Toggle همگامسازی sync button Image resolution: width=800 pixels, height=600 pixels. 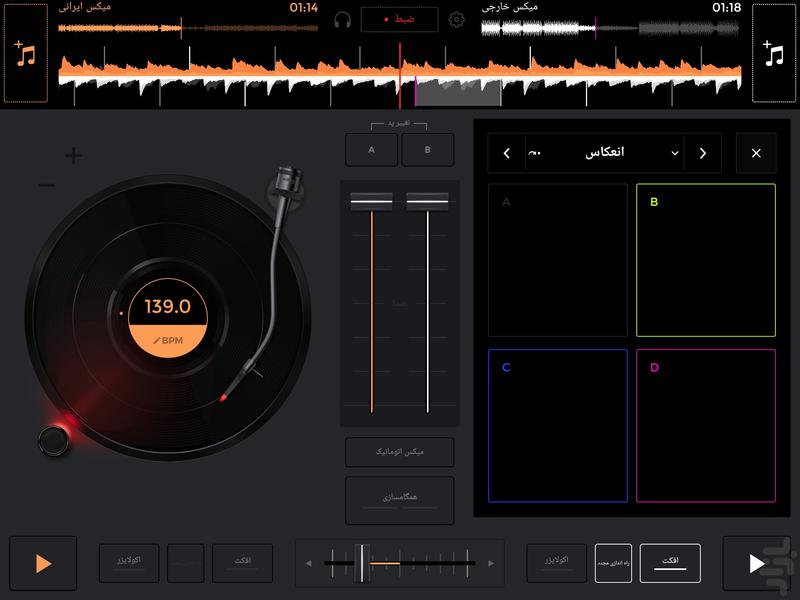(x=399, y=498)
